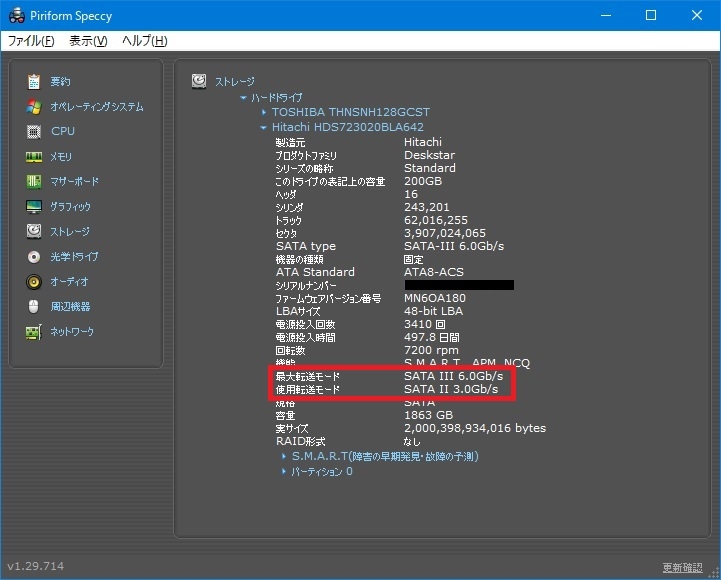Image resolution: width=721 pixels, height=580 pixels.
Task: Close the Piriform Speccy window
Action: [x=697, y=15]
